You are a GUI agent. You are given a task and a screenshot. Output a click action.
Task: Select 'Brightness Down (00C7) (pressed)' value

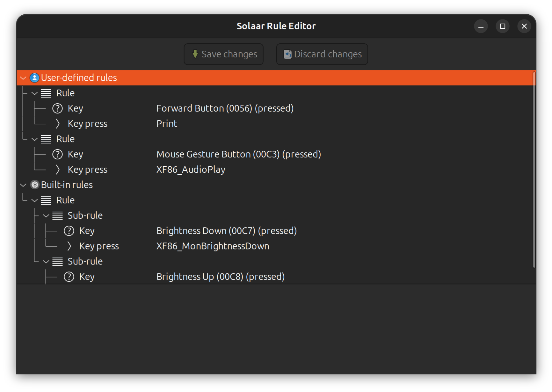(x=227, y=231)
